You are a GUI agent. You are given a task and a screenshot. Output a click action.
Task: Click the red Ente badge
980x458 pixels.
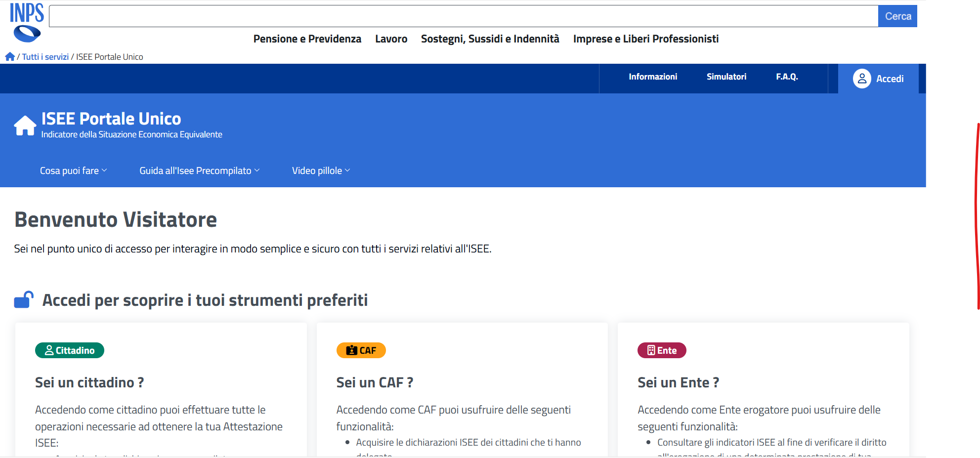[x=661, y=350]
